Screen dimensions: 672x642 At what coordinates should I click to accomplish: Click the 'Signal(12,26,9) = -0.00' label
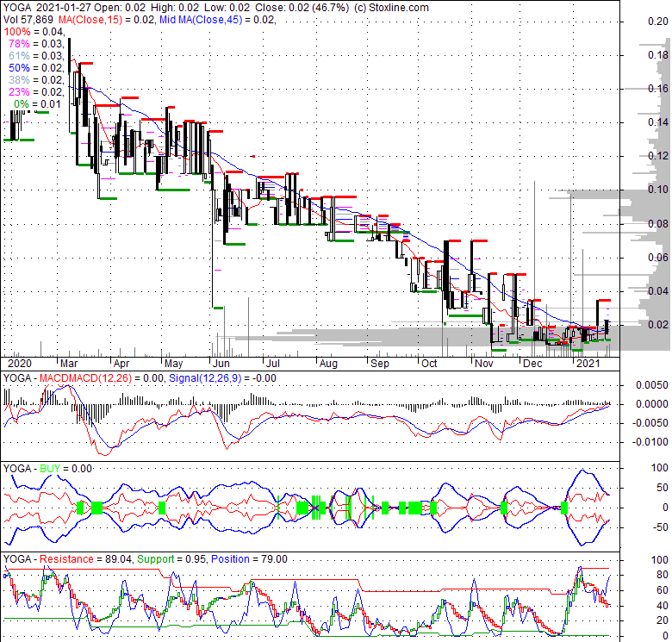coord(222,378)
